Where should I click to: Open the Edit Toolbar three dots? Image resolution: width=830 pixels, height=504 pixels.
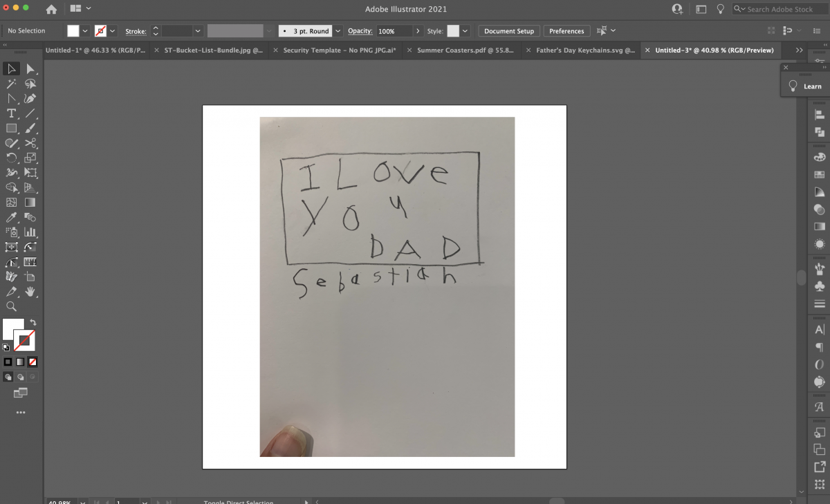20,413
